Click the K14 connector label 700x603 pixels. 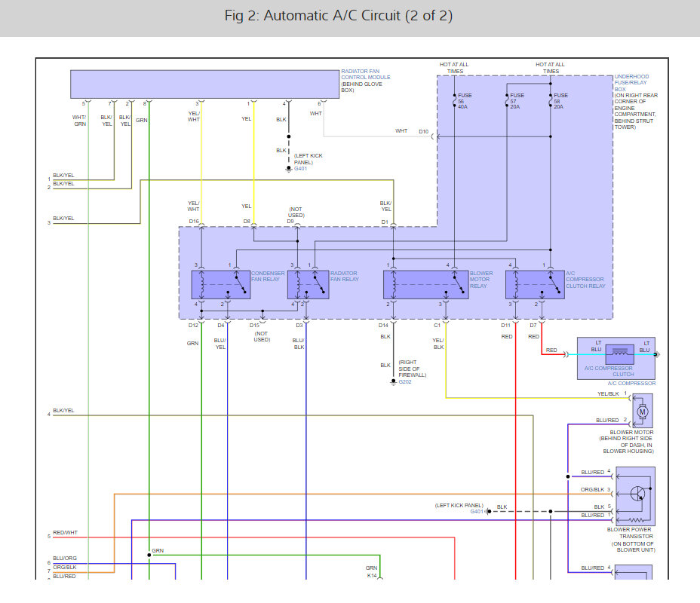tap(372, 575)
